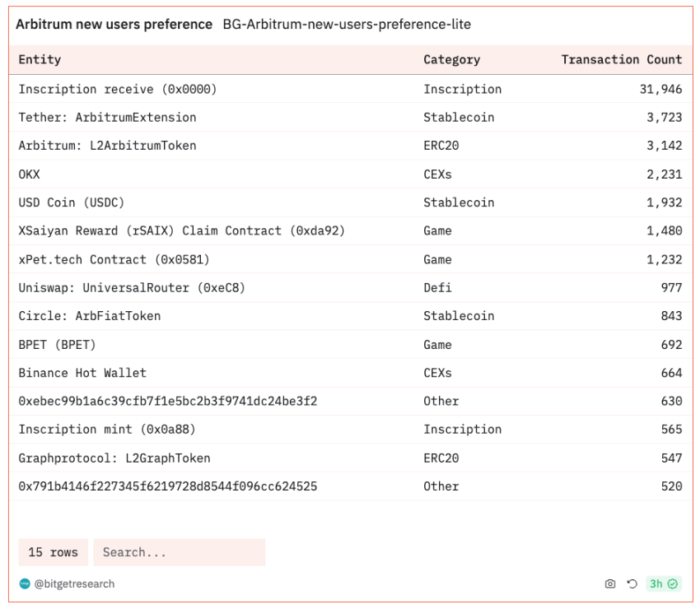Click the 3h freshness status badge
This screenshot has height=609, width=700.
click(663, 584)
